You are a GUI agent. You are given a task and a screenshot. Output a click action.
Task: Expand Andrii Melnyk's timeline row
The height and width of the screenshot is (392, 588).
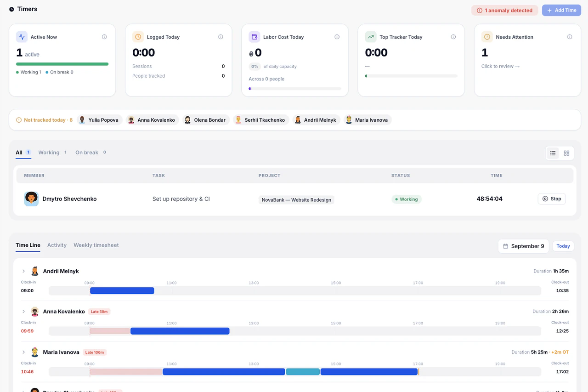point(23,271)
